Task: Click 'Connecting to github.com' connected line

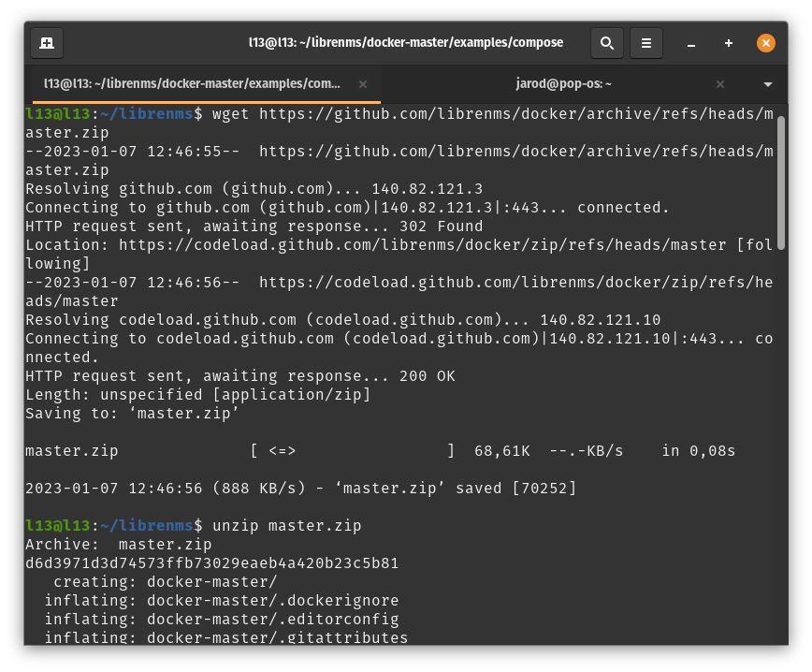Action: click(347, 208)
